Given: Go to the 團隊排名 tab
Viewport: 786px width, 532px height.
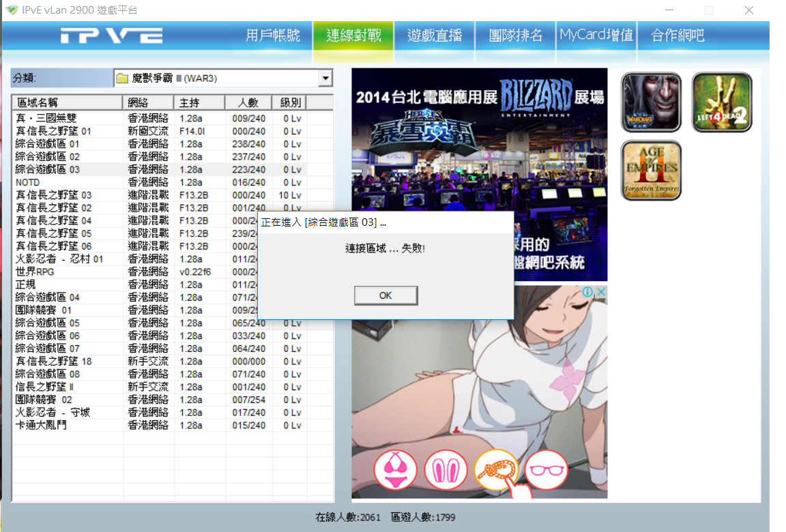Looking at the screenshot, I should tap(516, 35).
